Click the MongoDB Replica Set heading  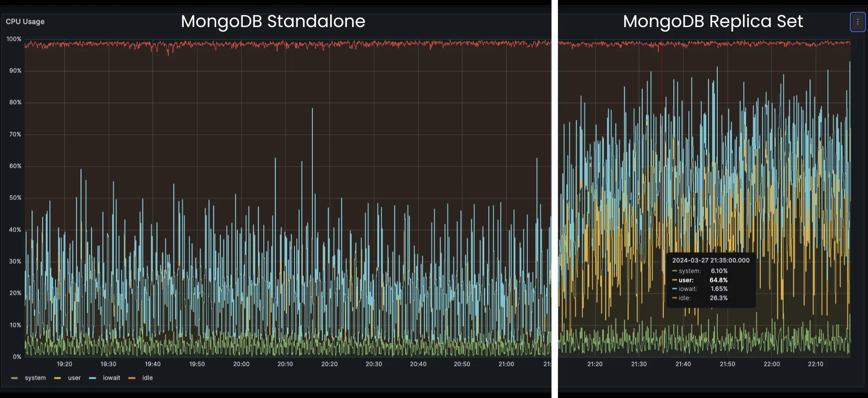pos(713,22)
